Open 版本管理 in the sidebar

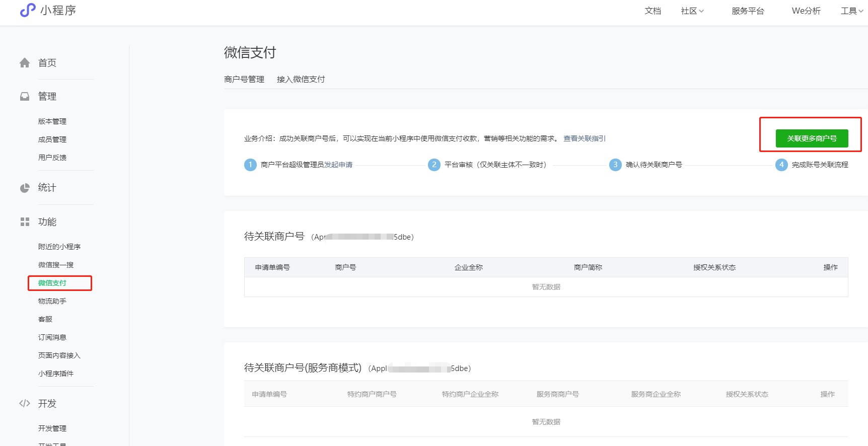52,121
